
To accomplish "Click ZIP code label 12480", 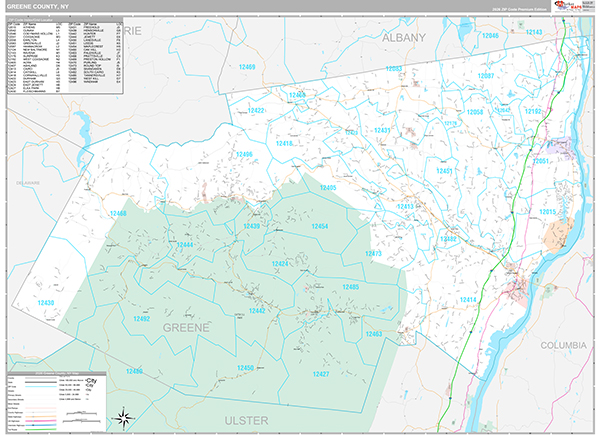I will 134,371.
